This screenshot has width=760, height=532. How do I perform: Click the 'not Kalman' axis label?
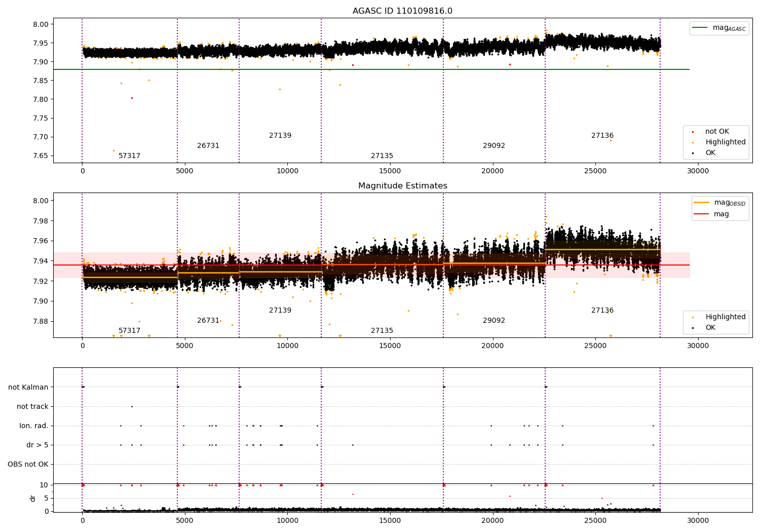coord(28,388)
